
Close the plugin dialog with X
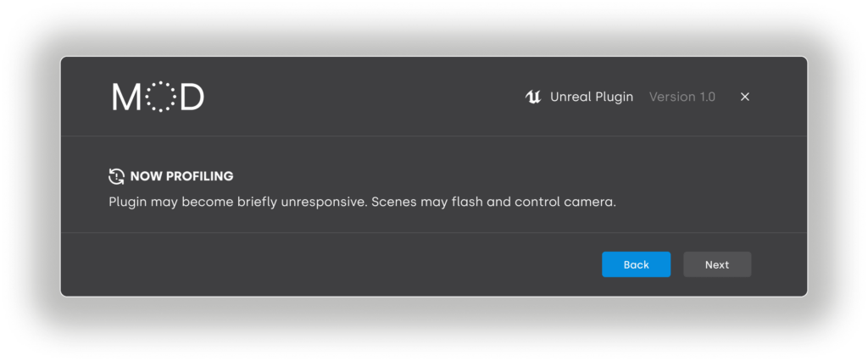745,97
